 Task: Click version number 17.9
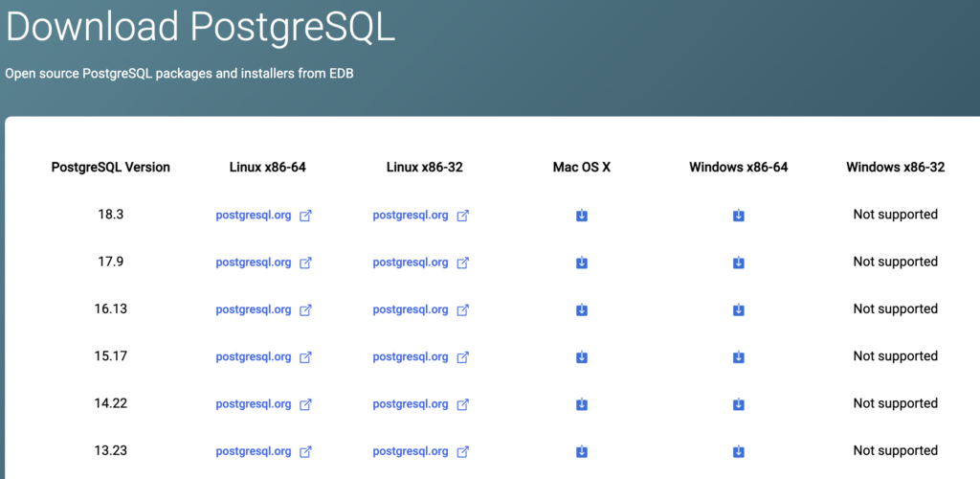point(111,262)
